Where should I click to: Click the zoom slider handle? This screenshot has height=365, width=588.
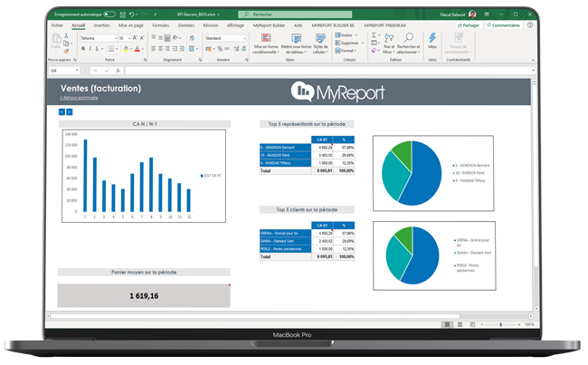tap(500, 324)
